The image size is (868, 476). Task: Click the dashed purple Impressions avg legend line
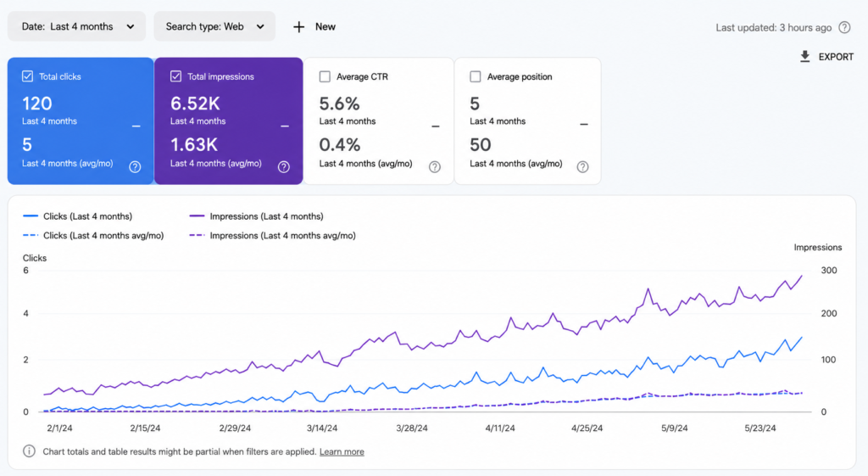pyautogui.click(x=197, y=236)
